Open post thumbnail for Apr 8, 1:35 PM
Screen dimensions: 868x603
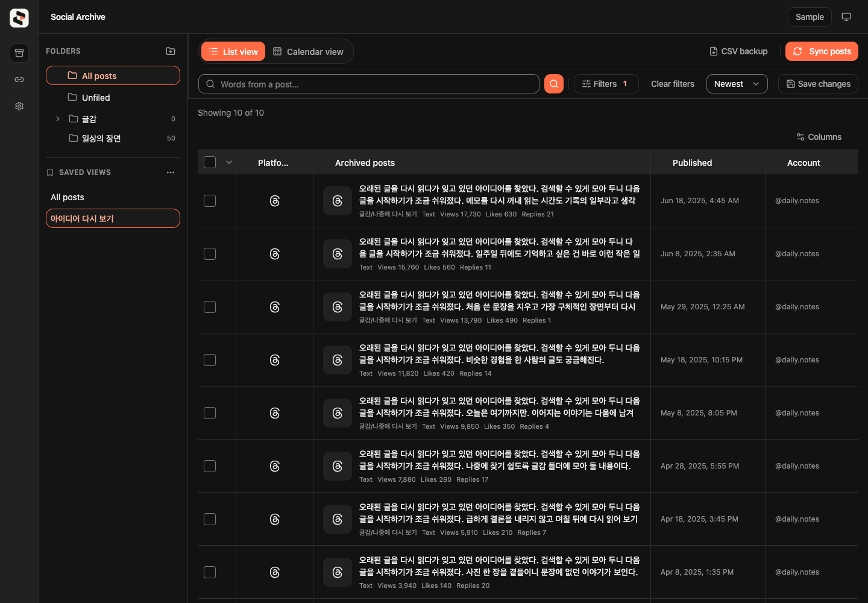click(x=338, y=572)
